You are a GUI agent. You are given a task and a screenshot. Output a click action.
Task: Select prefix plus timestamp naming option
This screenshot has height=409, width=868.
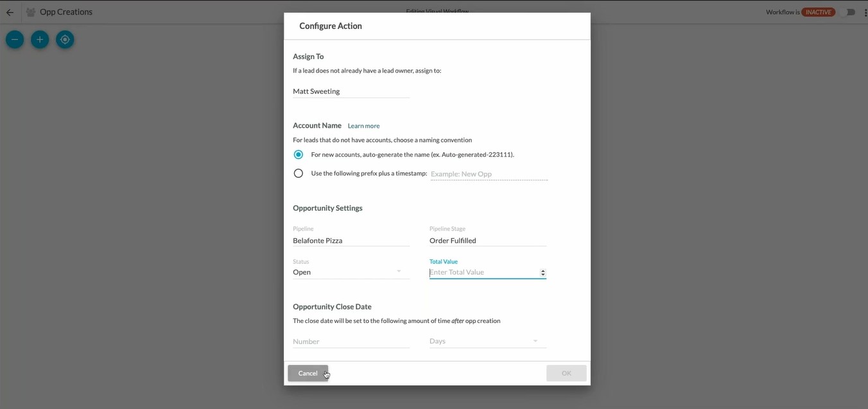tap(299, 173)
